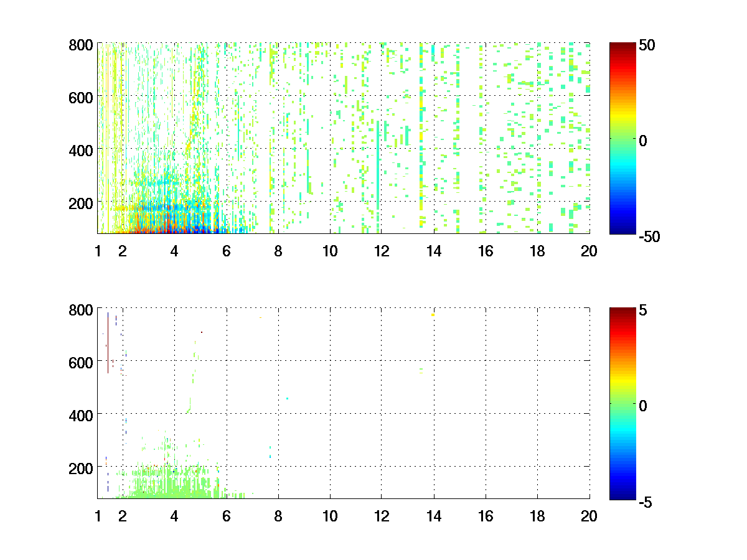Click x-axis tick 4 under lower plot

pyautogui.click(x=174, y=516)
